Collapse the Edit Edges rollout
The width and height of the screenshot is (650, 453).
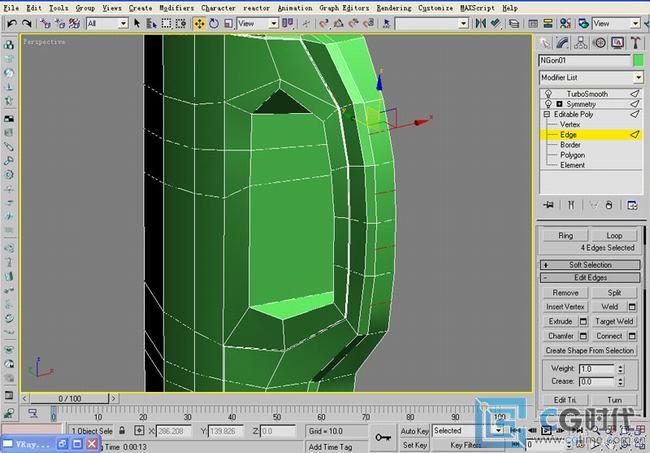point(590,278)
